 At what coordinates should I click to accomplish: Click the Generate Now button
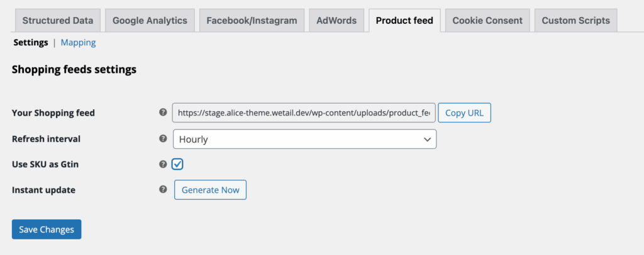pyautogui.click(x=210, y=190)
